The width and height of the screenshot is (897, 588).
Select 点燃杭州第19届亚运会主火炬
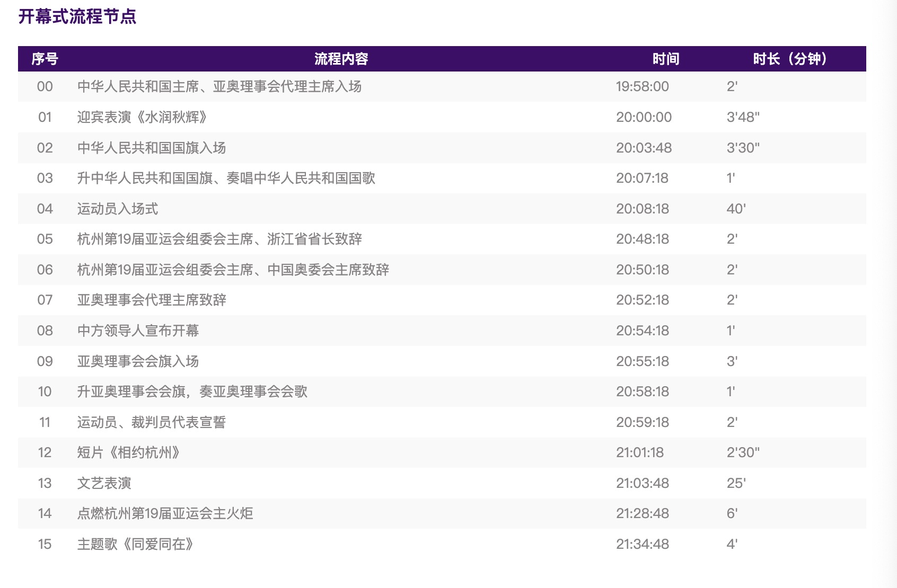pos(165,513)
